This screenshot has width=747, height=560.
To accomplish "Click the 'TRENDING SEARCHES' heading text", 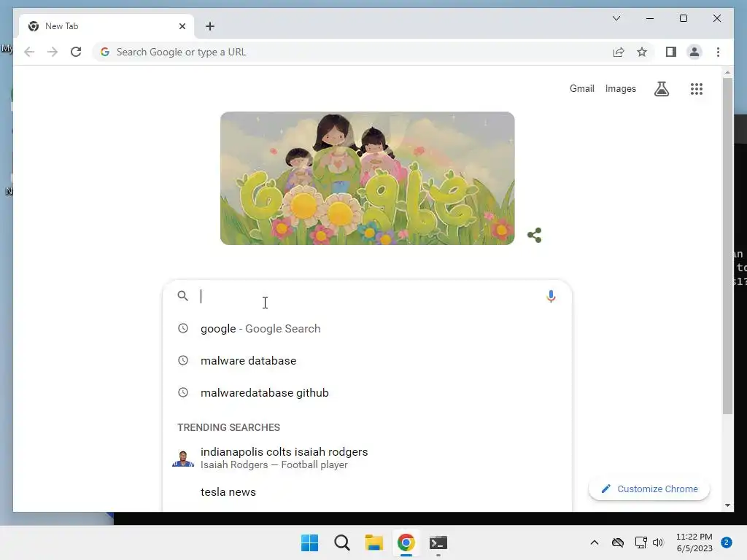I will [x=228, y=427].
